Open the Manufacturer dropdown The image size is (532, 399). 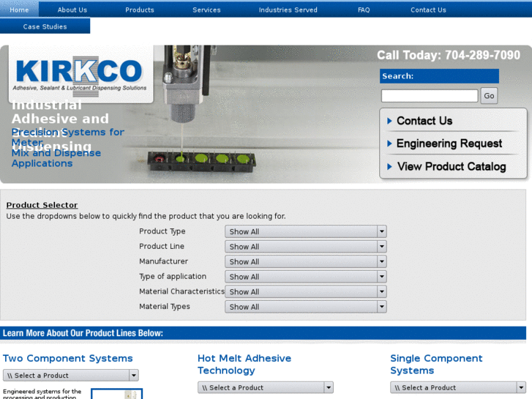[306, 261]
